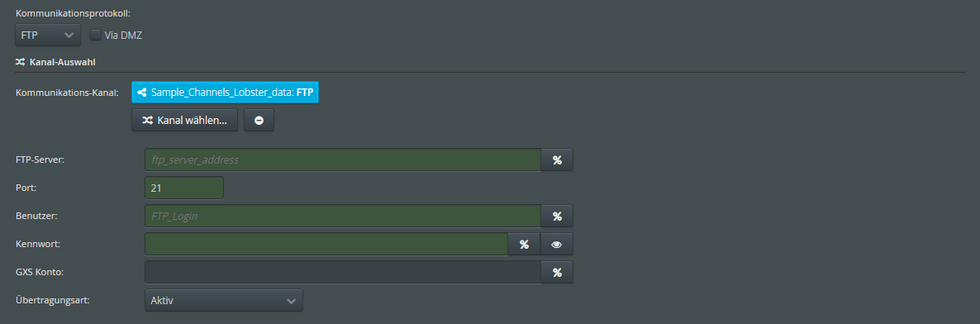This screenshot has height=324, width=980.
Task: Remove the selected channel with the minus button
Action: (x=259, y=120)
